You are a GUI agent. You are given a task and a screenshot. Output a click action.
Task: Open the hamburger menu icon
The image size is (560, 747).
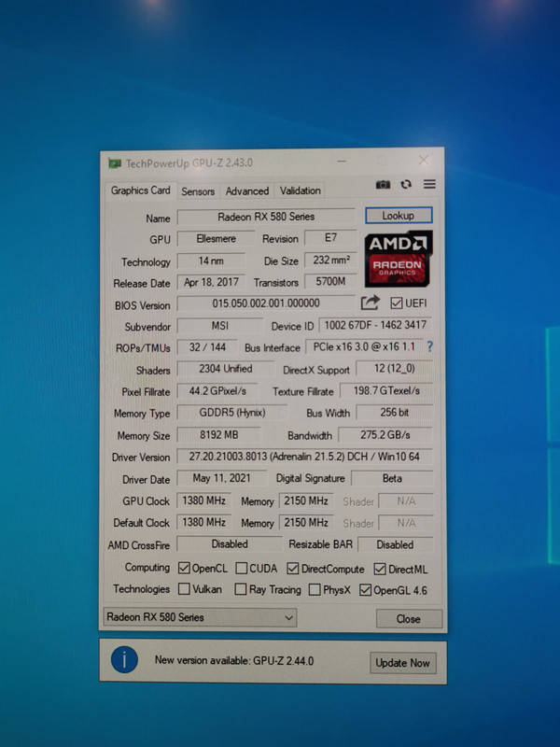pos(429,184)
